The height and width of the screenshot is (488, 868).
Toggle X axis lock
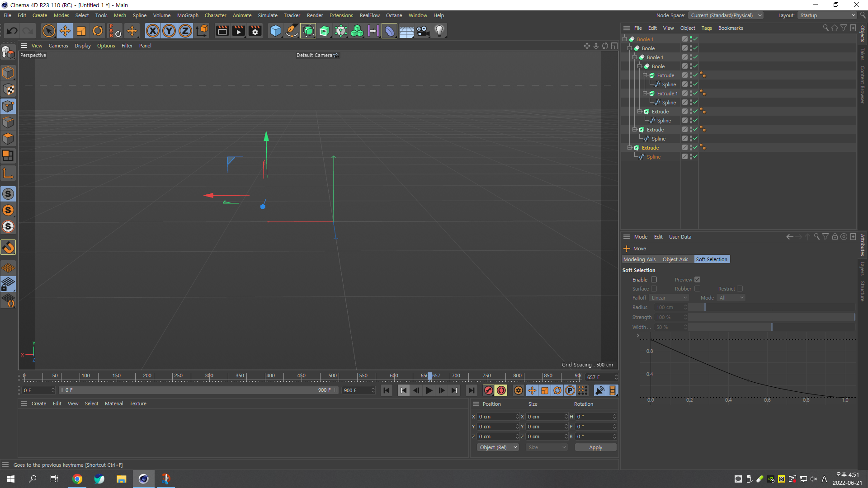pos(153,31)
